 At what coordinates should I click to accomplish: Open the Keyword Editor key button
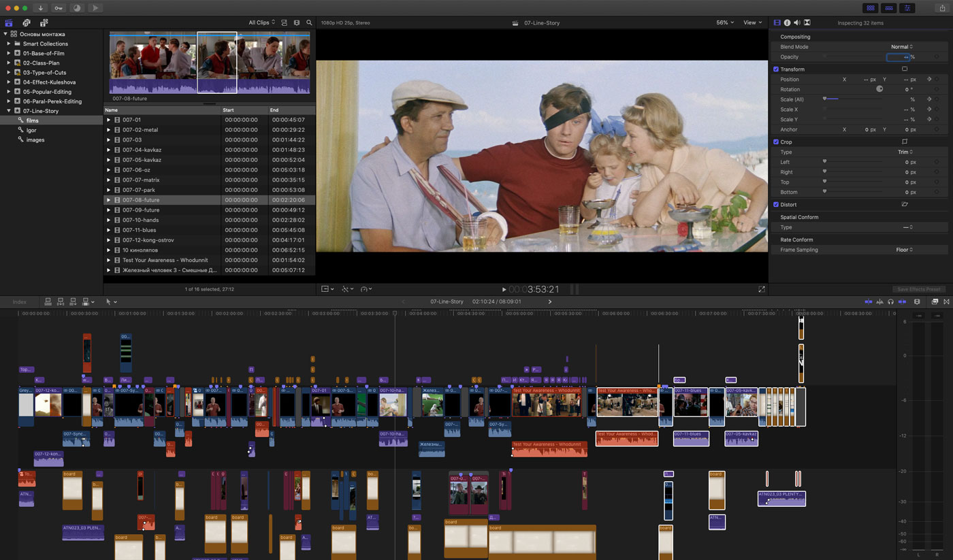click(x=59, y=7)
